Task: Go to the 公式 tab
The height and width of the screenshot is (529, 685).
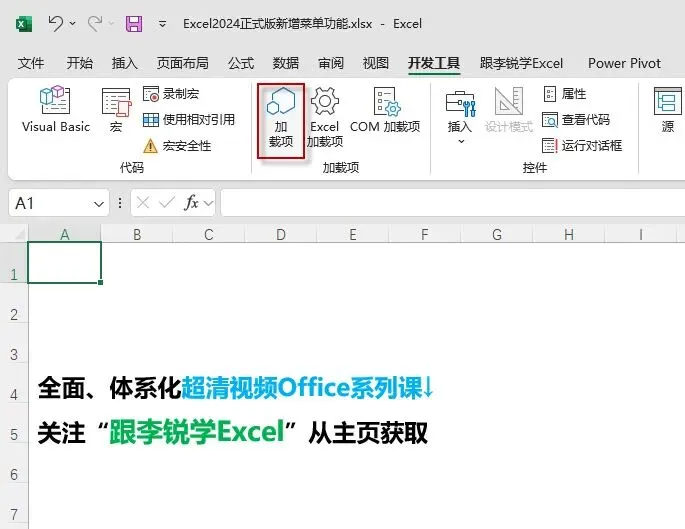Action: pos(241,63)
